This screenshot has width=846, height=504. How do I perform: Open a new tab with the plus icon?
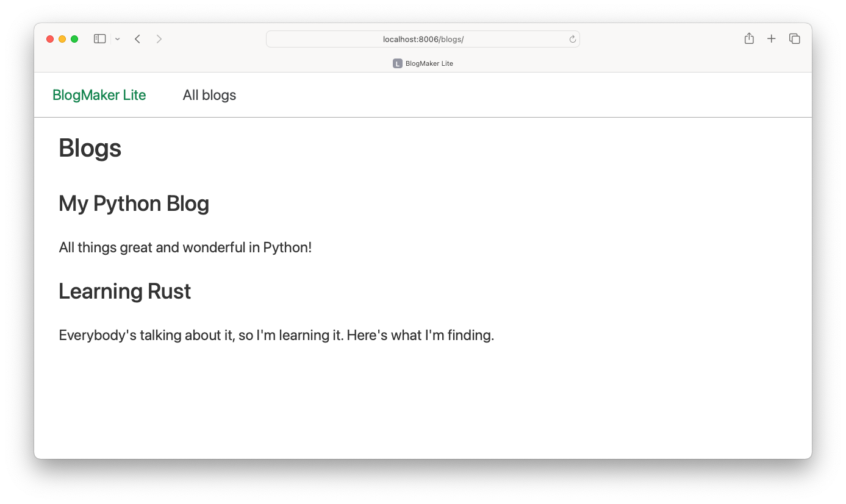(771, 38)
